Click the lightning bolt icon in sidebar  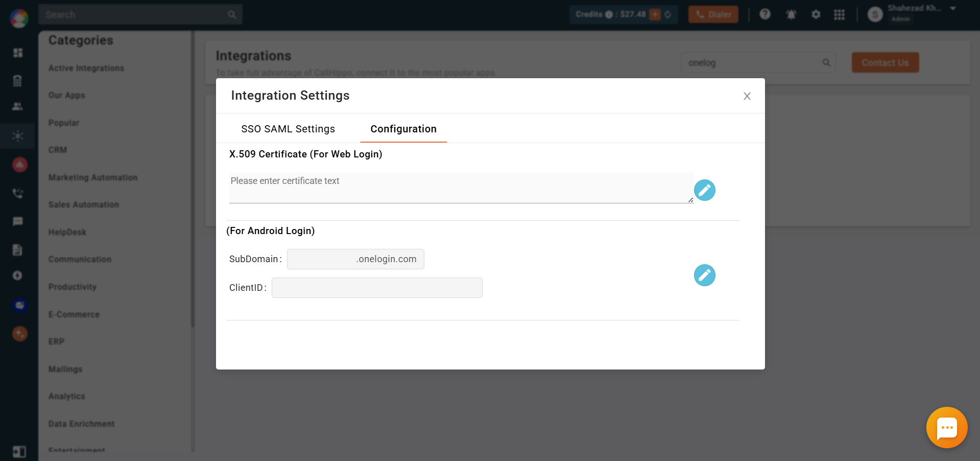click(17, 275)
